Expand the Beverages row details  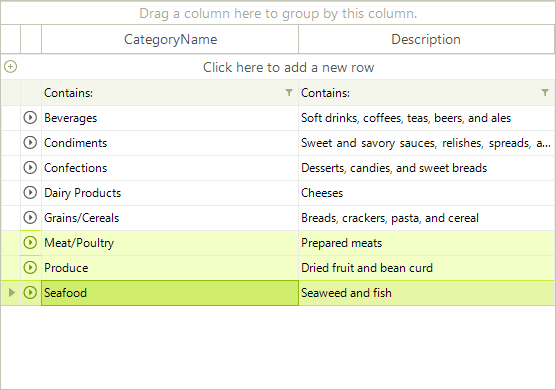30,118
